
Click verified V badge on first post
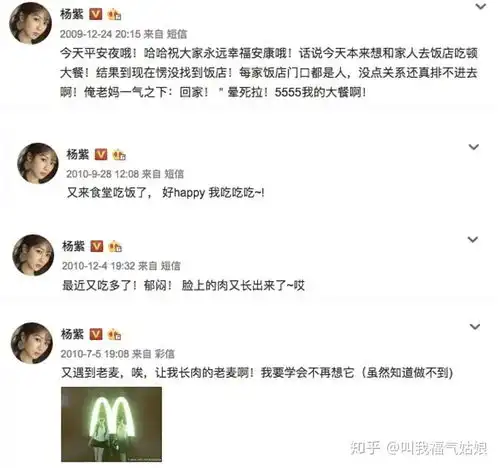[x=96, y=14]
